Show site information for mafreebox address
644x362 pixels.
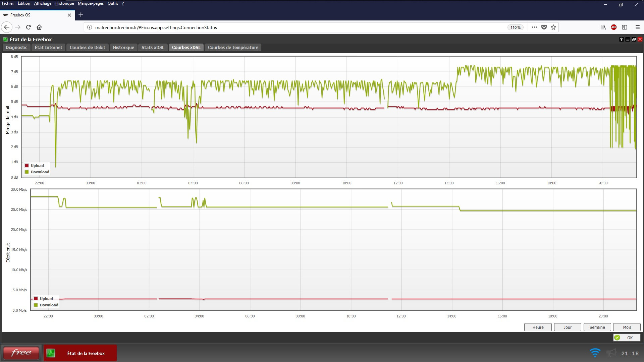(90, 27)
